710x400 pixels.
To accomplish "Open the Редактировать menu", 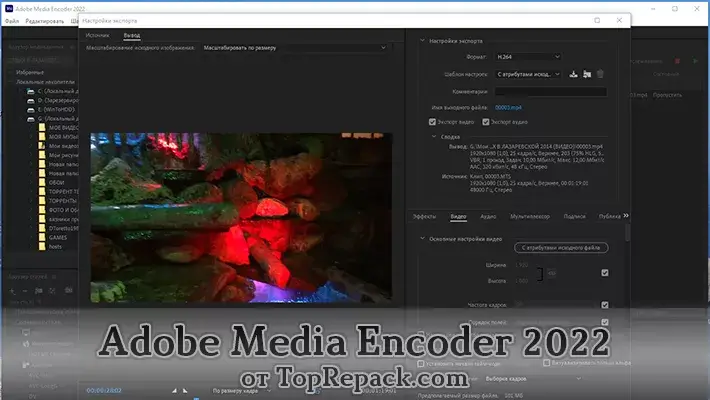I will tap(44, 21).
